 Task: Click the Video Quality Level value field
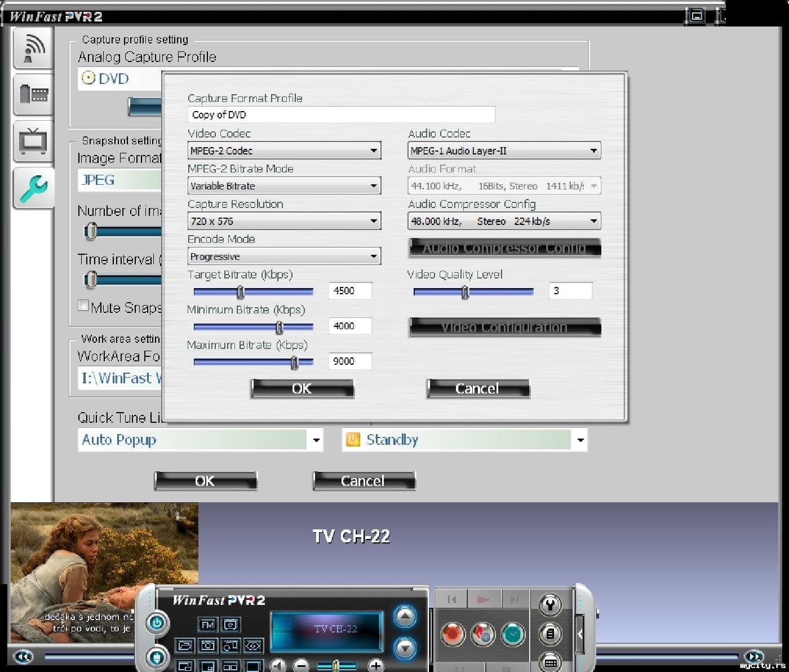click(570, 291)
